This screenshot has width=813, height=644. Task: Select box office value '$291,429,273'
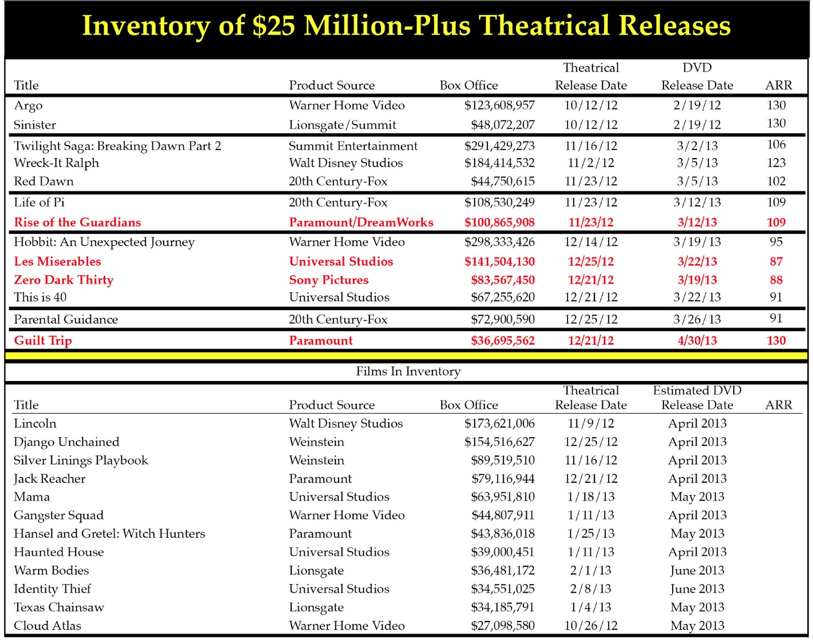point(499,146)
